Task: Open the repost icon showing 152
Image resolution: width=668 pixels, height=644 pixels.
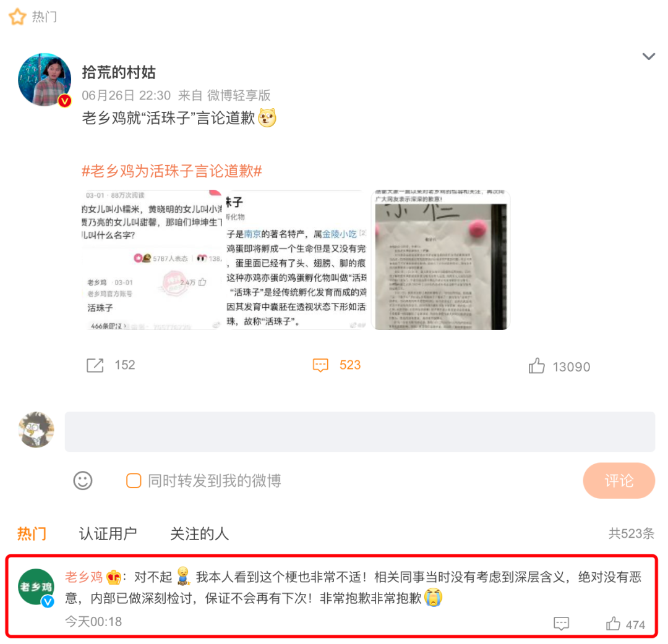Action: tap(95, 365)
